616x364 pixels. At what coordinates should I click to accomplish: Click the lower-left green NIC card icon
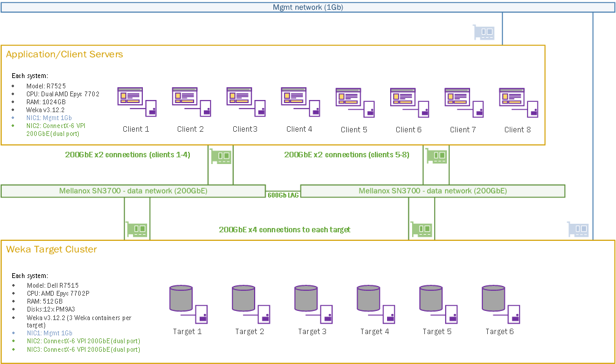click(x=137, y=230)
